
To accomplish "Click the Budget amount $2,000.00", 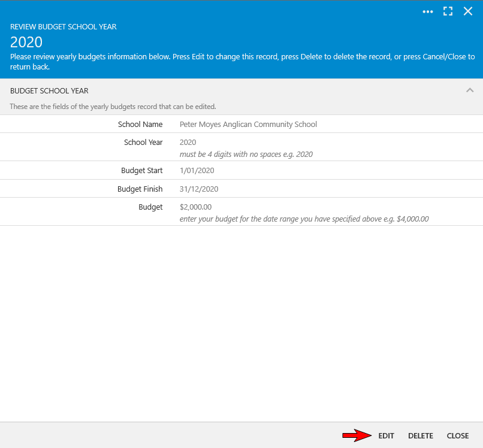I will point(195,207).
